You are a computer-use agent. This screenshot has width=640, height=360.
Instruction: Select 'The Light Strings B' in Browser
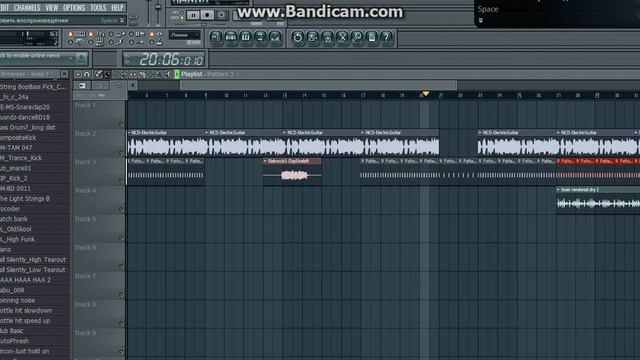point(25,199)
